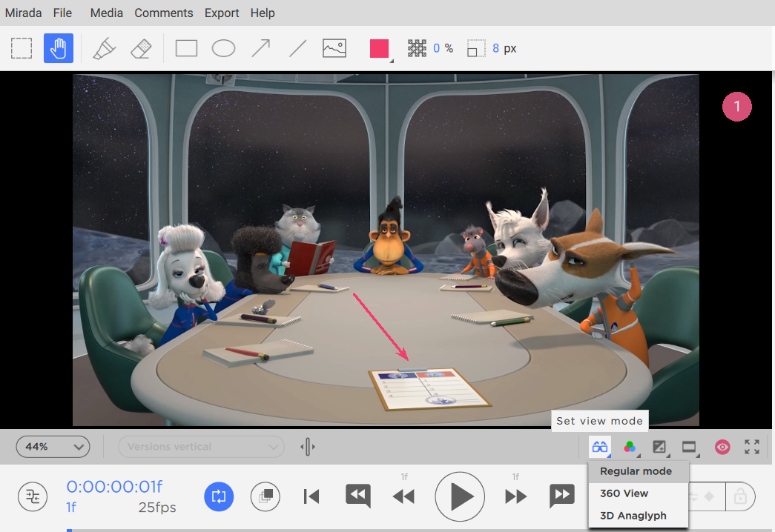Select 360 View from view menu
Screen dimensions: 775x532
click(x=638, y=493)
